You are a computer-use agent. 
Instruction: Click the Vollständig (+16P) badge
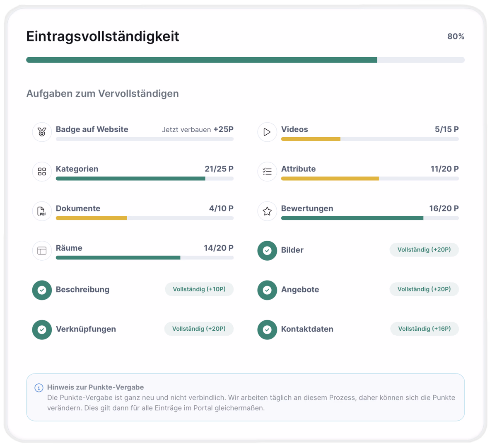[425, 329]
